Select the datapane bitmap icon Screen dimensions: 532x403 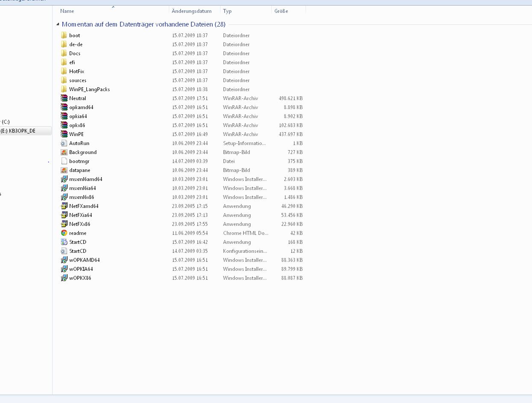pyautogui.click(x=64, y=170)
